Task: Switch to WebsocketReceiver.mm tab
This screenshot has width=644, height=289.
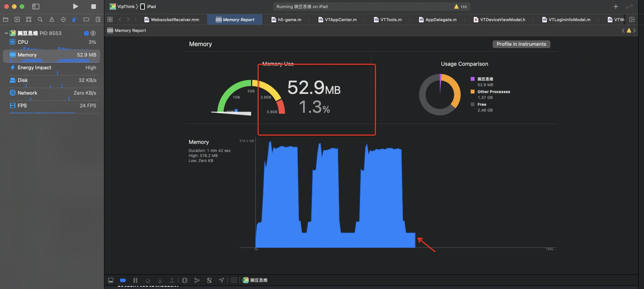Action: pos(172,20)
